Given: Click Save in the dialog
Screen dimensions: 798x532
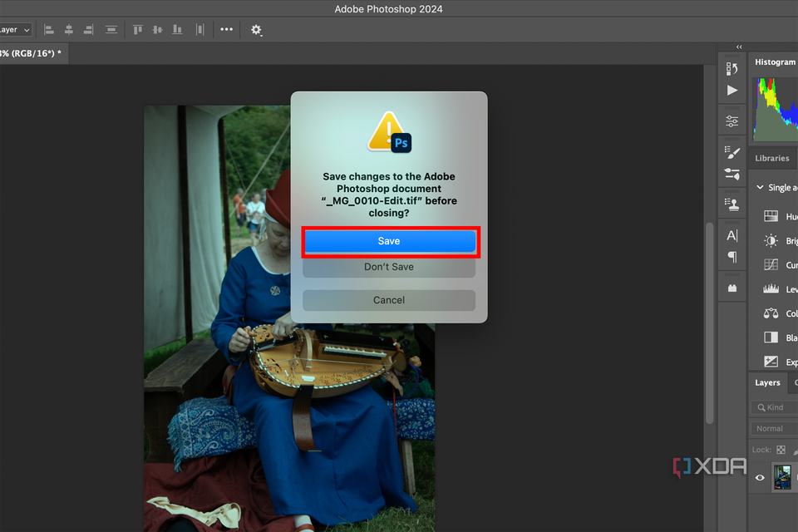Looking at the screenshot, I should coord(389,240).
